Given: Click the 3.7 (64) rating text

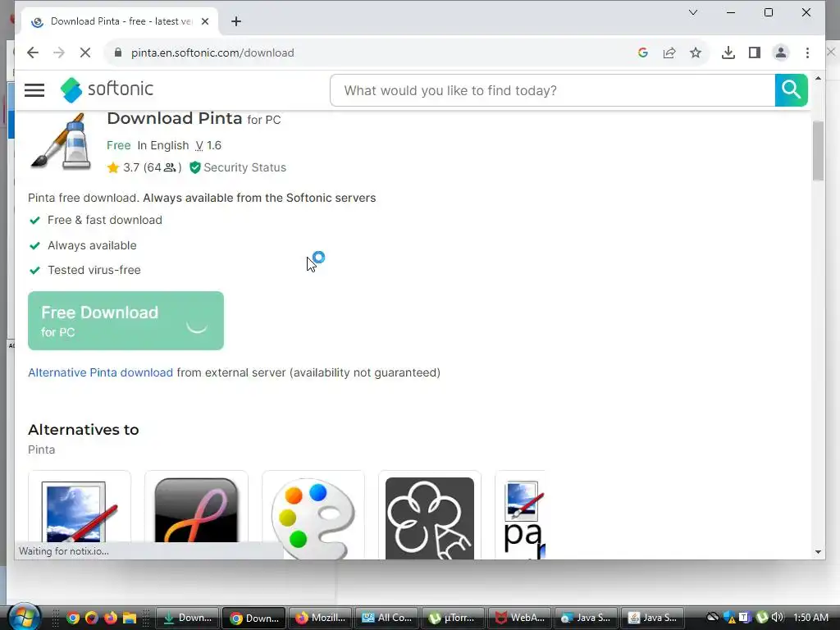Looking at the screenshot, I should click(x=152, y=167).
